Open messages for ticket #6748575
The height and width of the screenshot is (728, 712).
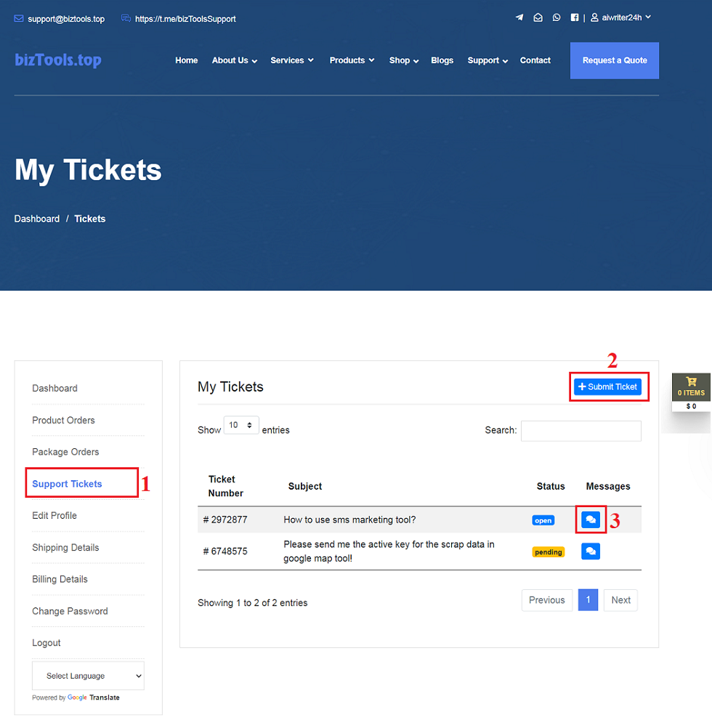point(591,551)
